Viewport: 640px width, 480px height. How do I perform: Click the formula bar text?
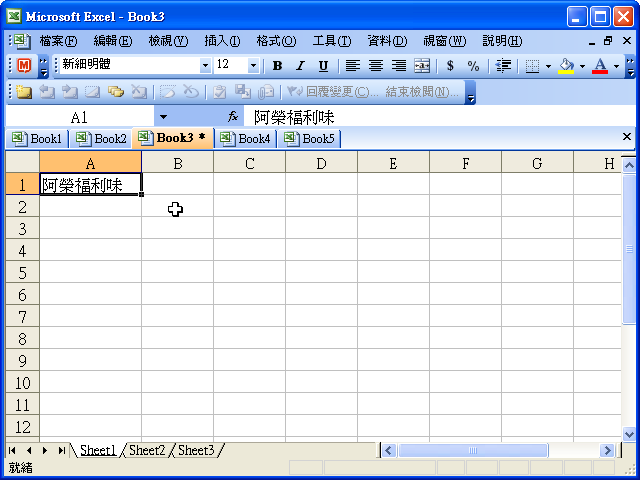point(294,118)
